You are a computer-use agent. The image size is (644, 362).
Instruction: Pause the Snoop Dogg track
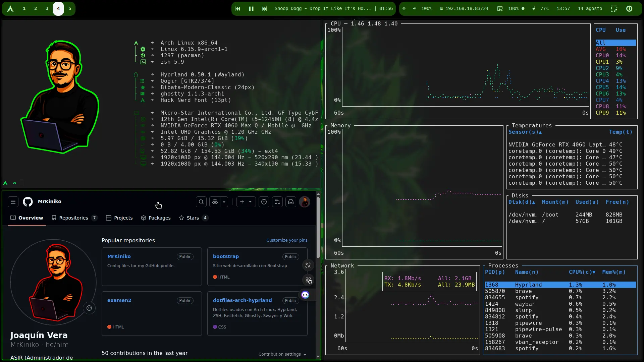[251, 9]
